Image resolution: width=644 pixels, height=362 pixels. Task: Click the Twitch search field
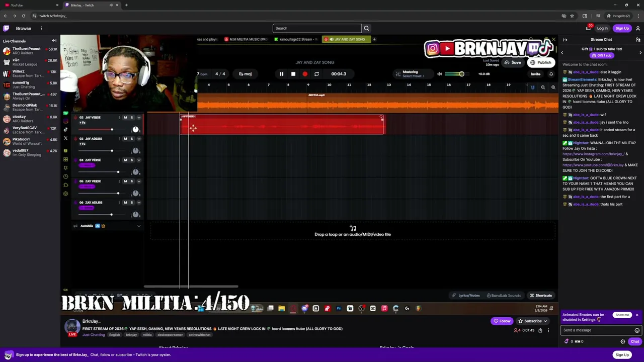[317, 28]
